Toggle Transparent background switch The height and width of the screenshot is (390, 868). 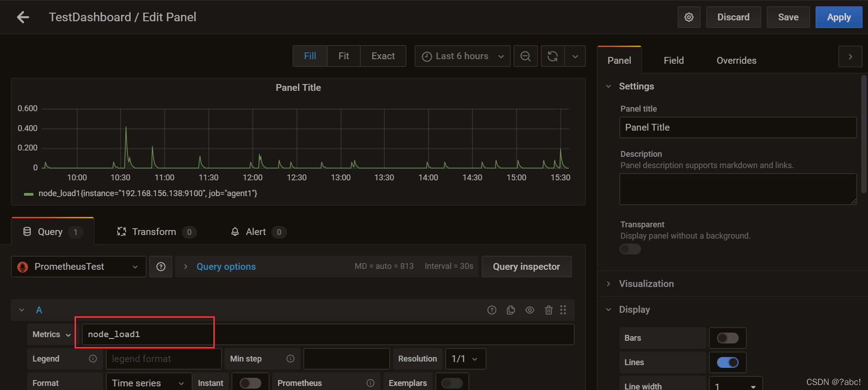pyautogui.click(x=630, y=249)
